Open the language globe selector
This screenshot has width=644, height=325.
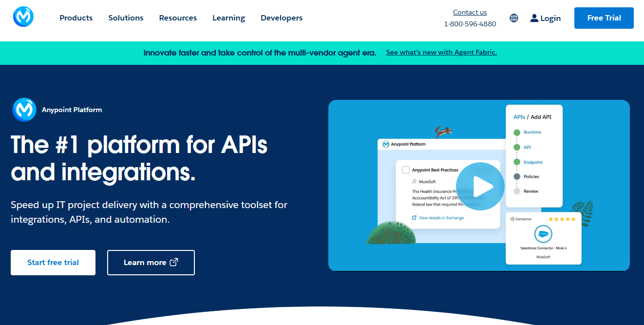coord(514,18)
